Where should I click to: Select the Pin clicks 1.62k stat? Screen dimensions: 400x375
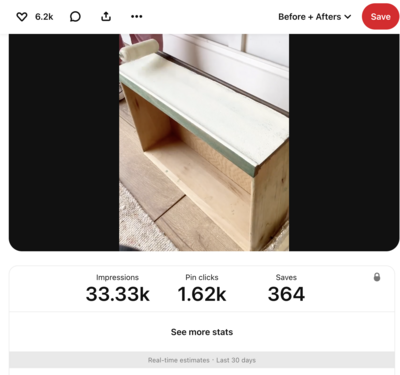(202, 289)
